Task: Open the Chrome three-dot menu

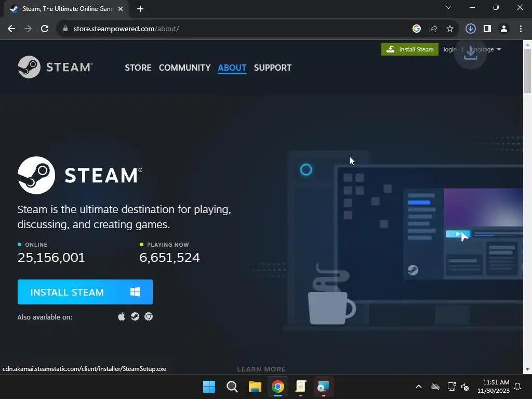Action: [x=521, y=29]
